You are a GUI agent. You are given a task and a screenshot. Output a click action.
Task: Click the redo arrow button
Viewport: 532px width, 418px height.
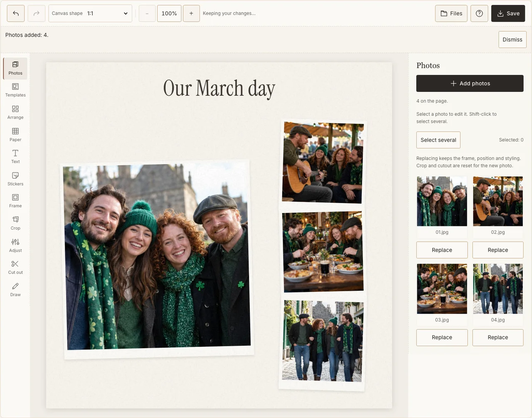tap(37, 13)
